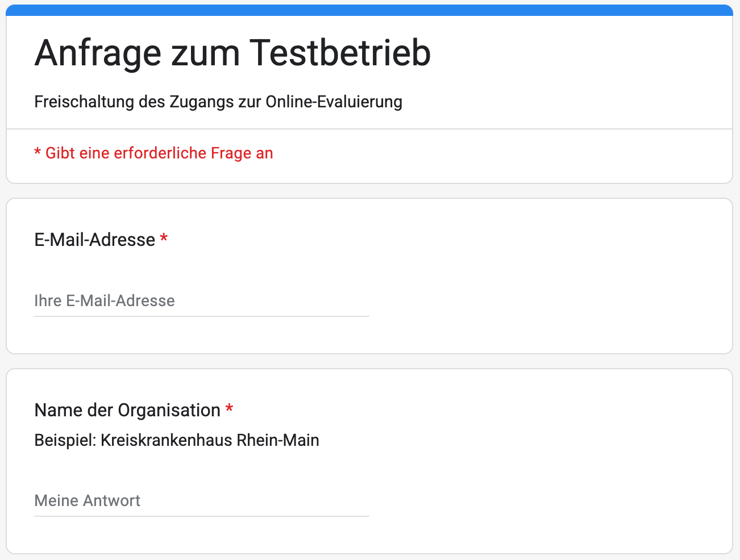This screenshot has height=560, width=740.
Task: Click the hint "Beispiel: Kreiskrankenhaus Rhein-Main"
Action: [177, 441]
